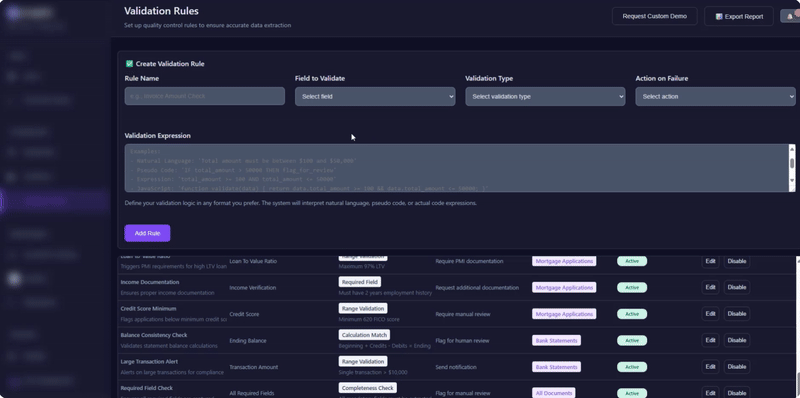Open the Validation Type dropdown

pyautogui.click(x=545, y=96)
